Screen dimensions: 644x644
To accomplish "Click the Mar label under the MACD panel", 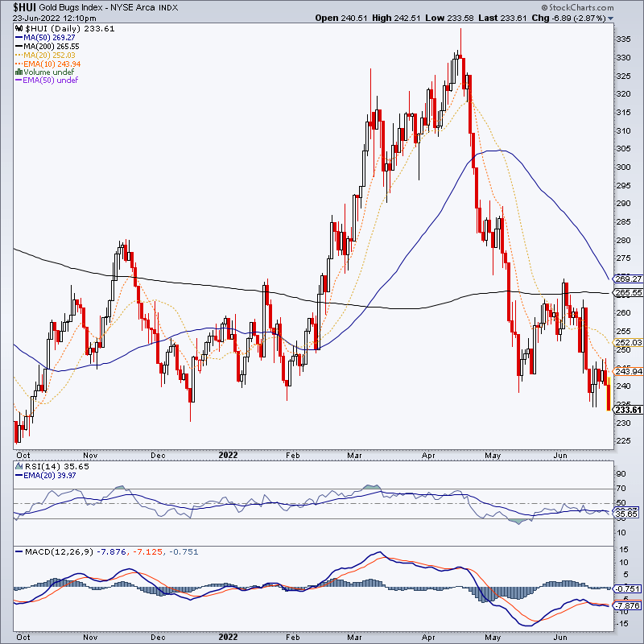I will (354, 638).
